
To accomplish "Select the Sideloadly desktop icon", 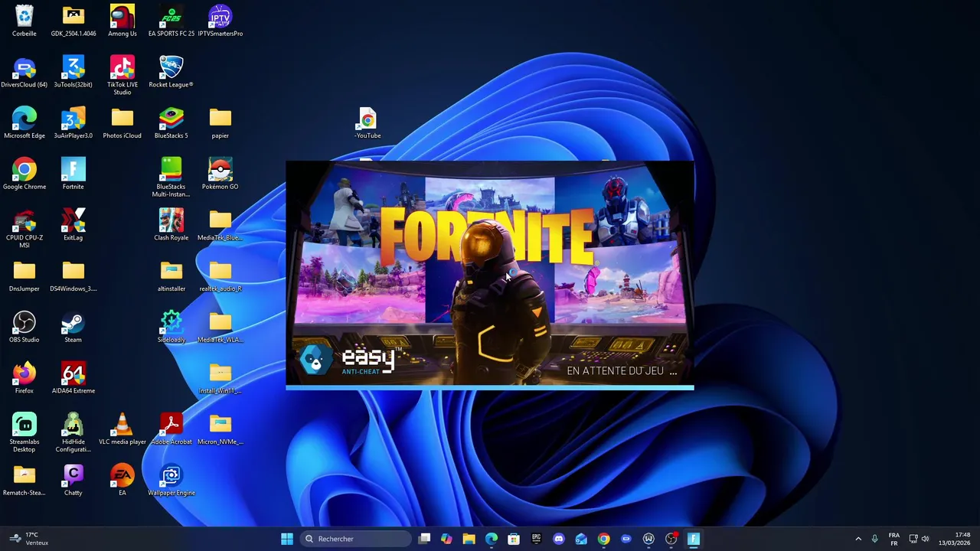I will (171, 327).
